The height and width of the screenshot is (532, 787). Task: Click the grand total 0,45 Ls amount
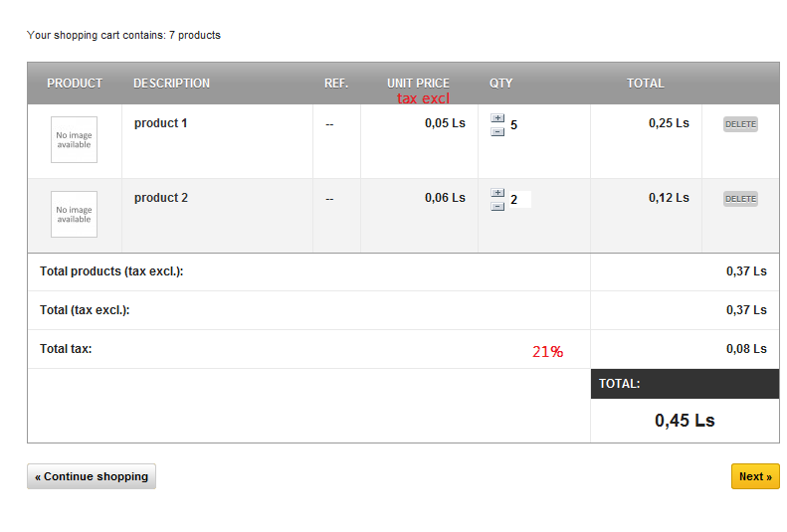(x=685, y=421)
